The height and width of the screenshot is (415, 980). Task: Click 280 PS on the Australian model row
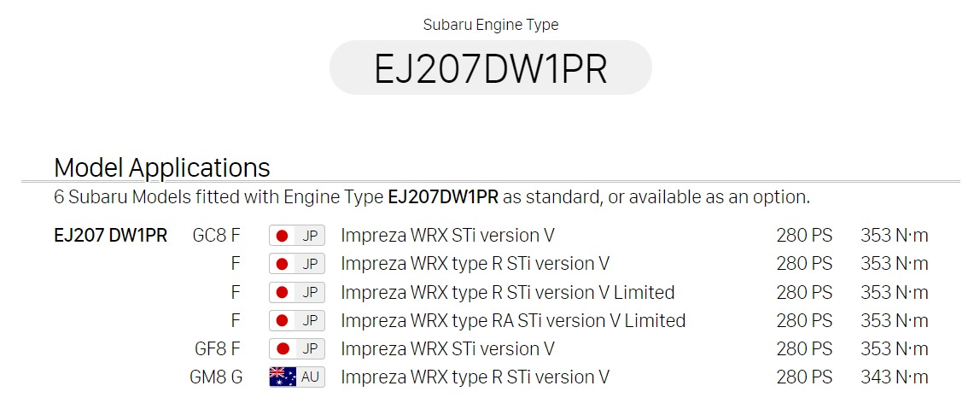pyautogui.click(x=804, y=377)
